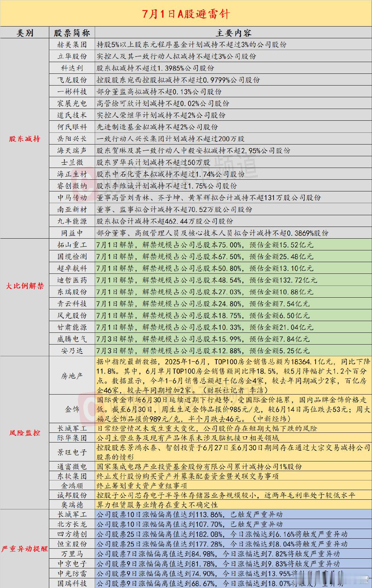Select text '算力租赁服务业绩存在重大不确定性'

point(157,505)
